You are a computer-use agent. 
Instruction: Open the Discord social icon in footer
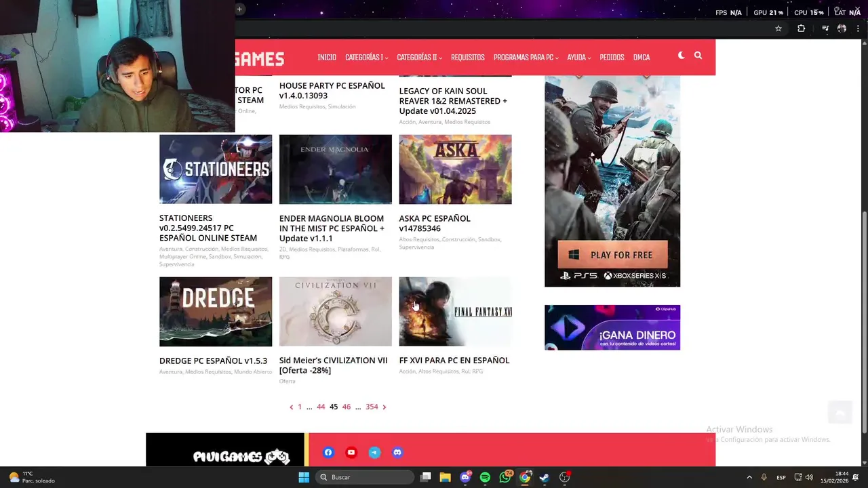397,452
